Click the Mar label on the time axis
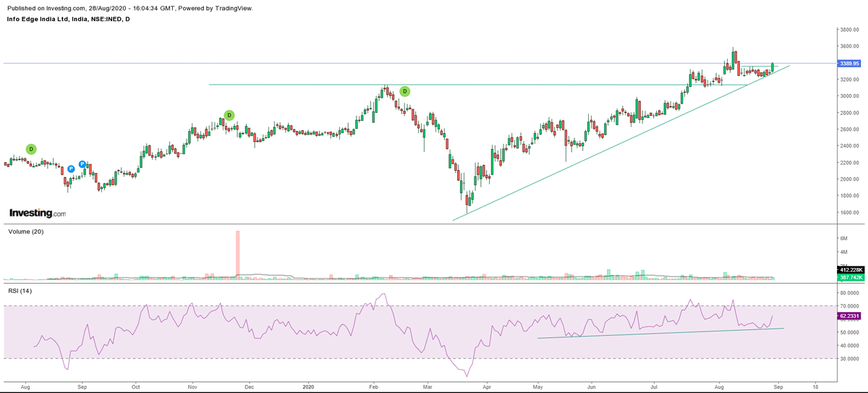 pos(427,387)
